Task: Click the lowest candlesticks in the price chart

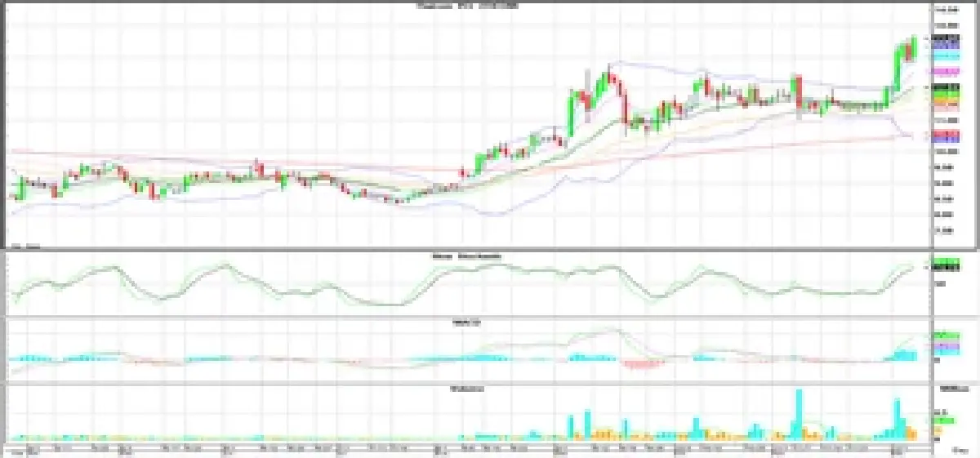Action: pos(398,200)
